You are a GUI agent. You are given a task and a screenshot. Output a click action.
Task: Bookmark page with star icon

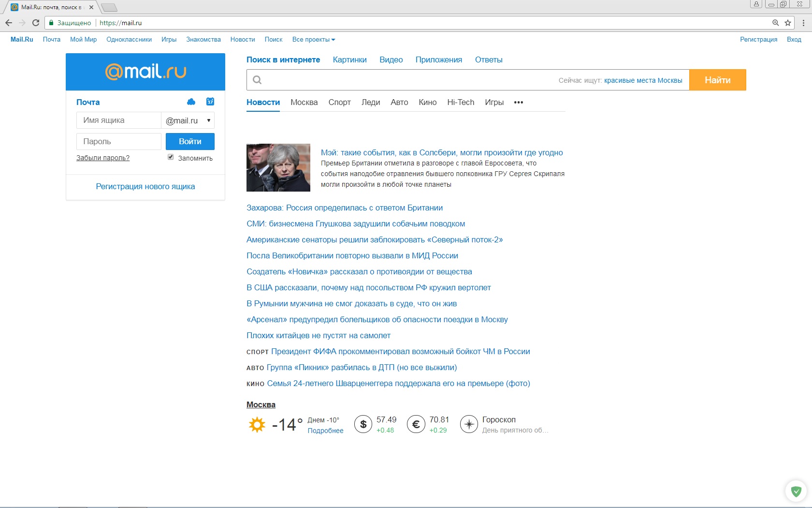pyautogui.click(x=788, y=23)
